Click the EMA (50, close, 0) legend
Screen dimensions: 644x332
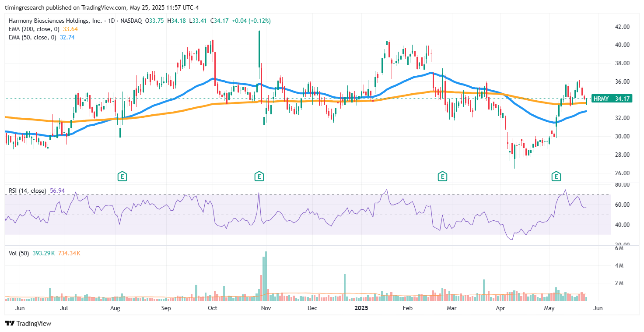click(x=31, y=37)
